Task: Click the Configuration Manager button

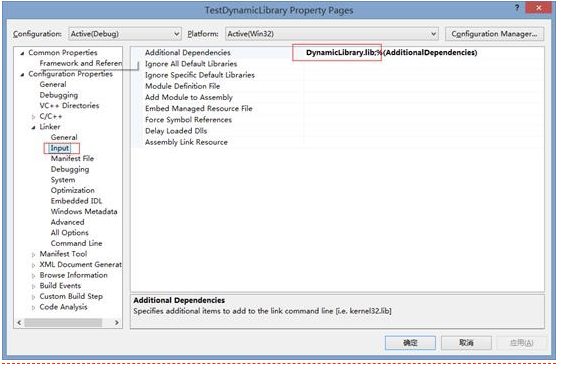Action: click(x=494, y=34)
